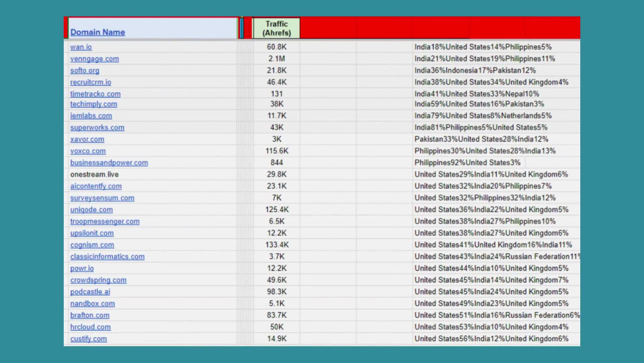Follow the powr.io link
The width and height of the screenshot is (644, 363).
coord(82,268)
